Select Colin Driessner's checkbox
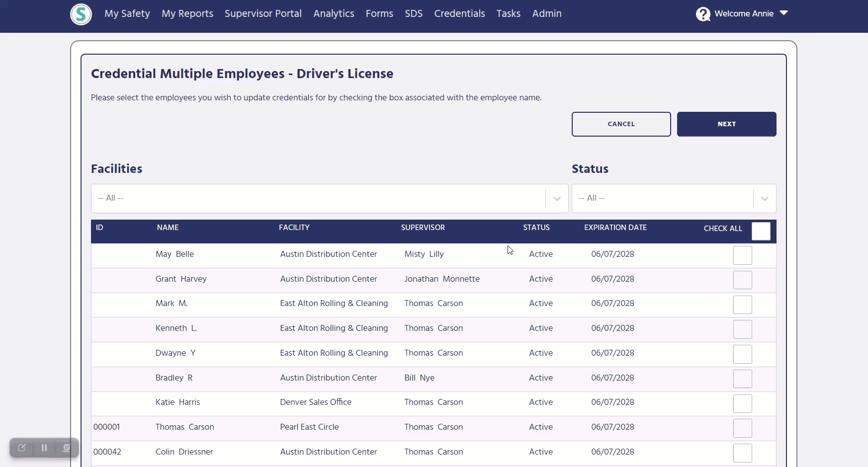Viewport: 868px width, 467px height. [743, 453]
